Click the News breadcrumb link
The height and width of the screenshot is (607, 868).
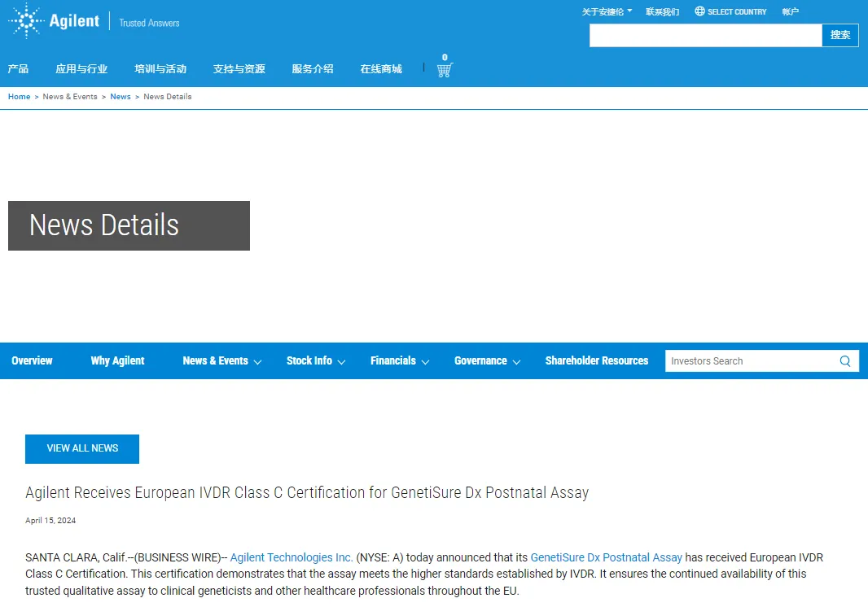[121, 96]
